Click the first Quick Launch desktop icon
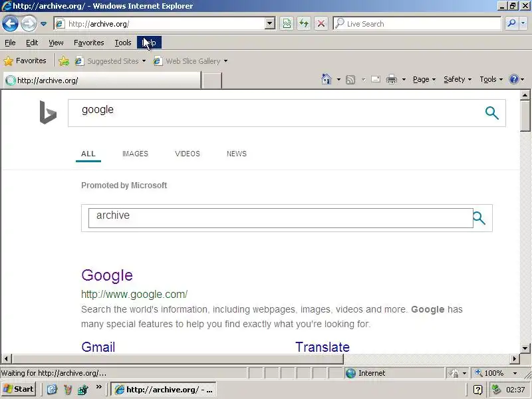The height and width of the screenshot is (399, 532). click(x=52, y=390)
